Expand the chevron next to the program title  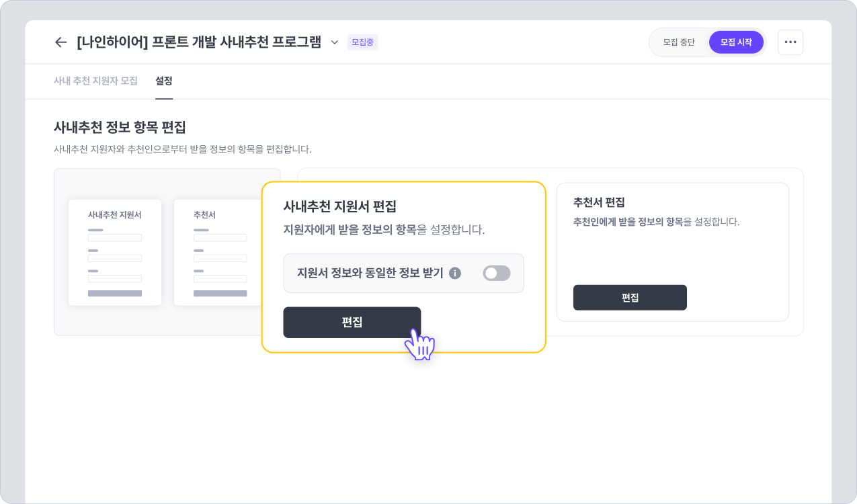tap(334, 42)
